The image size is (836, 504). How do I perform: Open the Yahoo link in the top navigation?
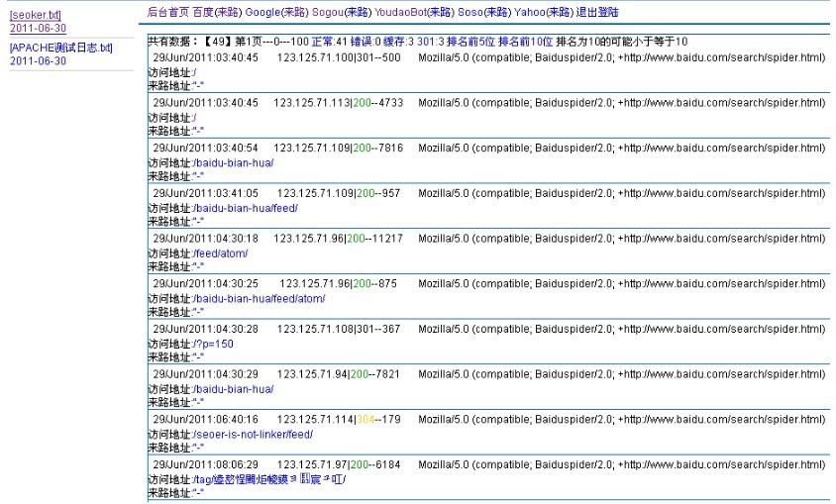(x=529, y=12)
